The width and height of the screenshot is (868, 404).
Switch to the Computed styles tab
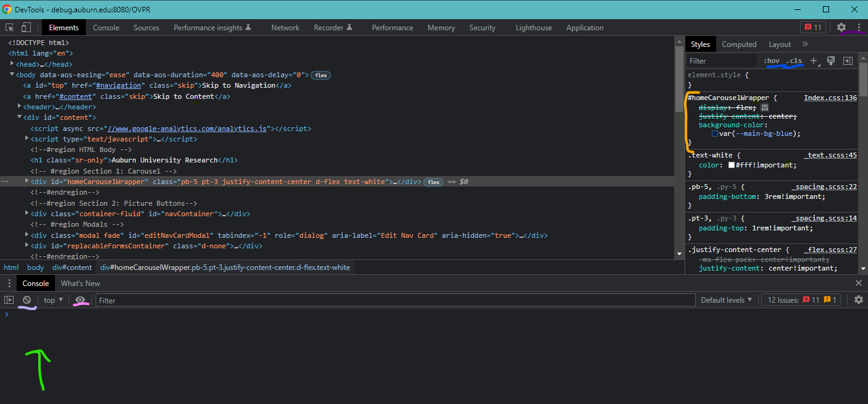tap(739, 44)
